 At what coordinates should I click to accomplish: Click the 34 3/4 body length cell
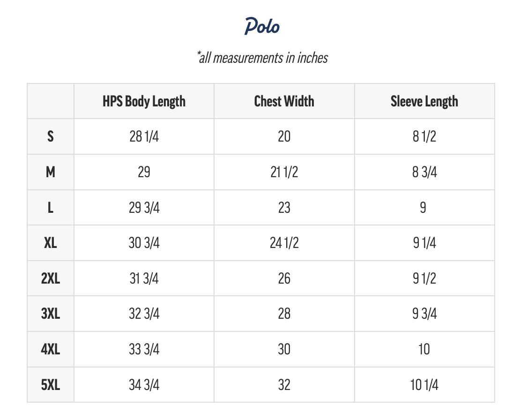point(144,385)
